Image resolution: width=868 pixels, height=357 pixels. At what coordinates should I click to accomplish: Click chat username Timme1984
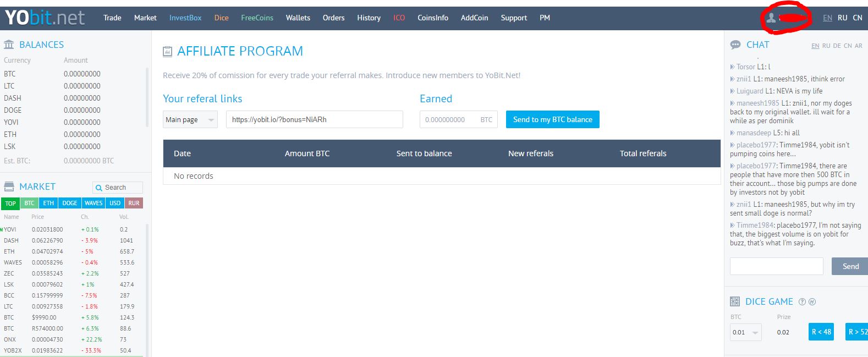[x=755, y=225]
